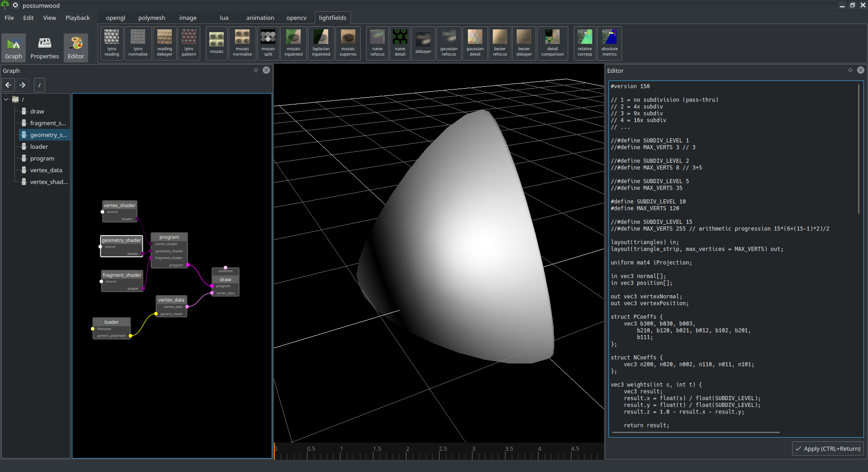Float the Graph panel with diamond icon

point(256,70)
